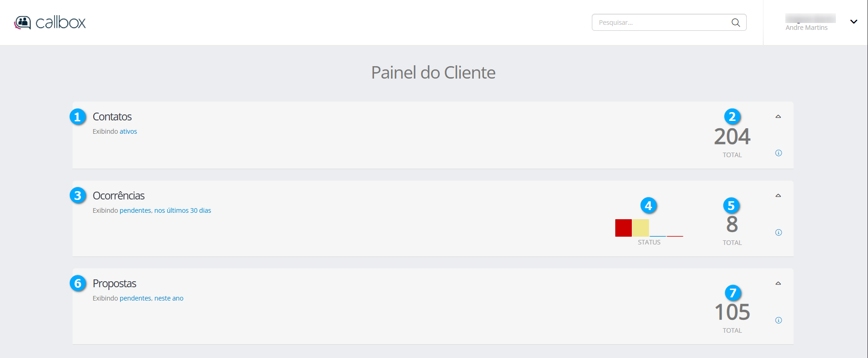This screenshot has width=868, height=358.
Task: Open info icon in Contatos panel
Action: point(778,153)
